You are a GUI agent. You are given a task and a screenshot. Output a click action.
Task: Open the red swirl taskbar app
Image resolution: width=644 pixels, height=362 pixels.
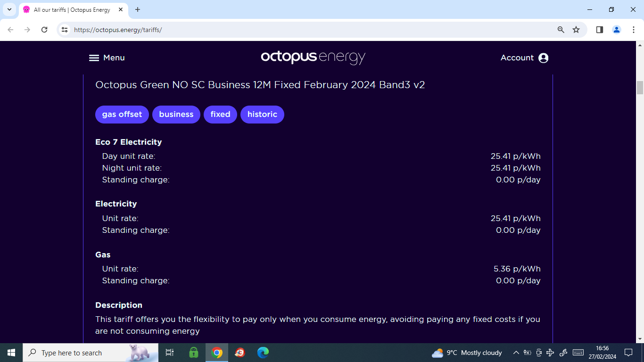[x=240, y=353]
